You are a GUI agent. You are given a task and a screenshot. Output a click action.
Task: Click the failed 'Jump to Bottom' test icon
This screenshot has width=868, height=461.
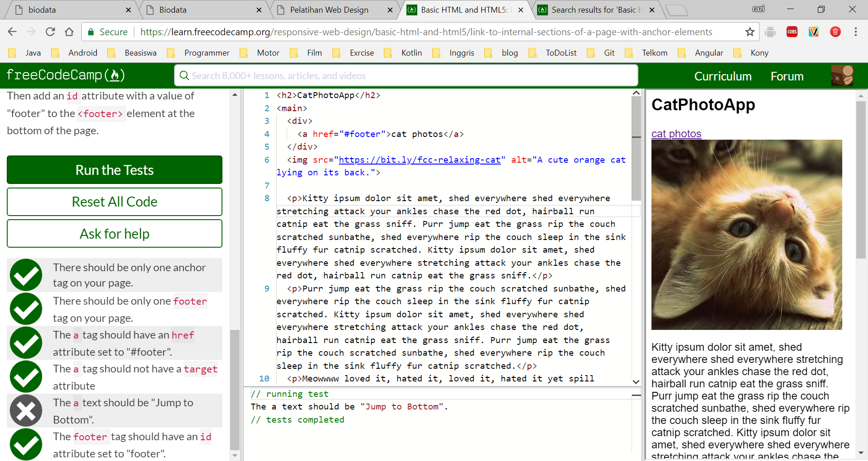(26, 410)
